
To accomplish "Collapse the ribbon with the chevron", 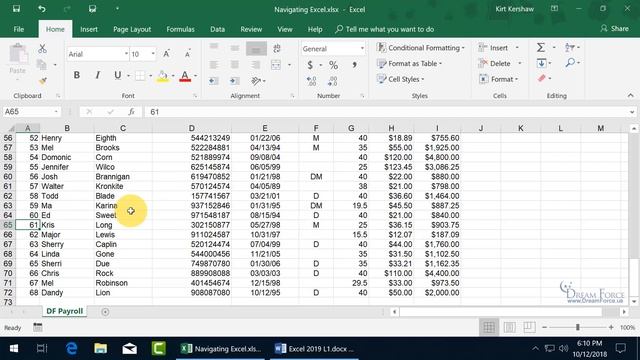I will click(x=631, y=96).
